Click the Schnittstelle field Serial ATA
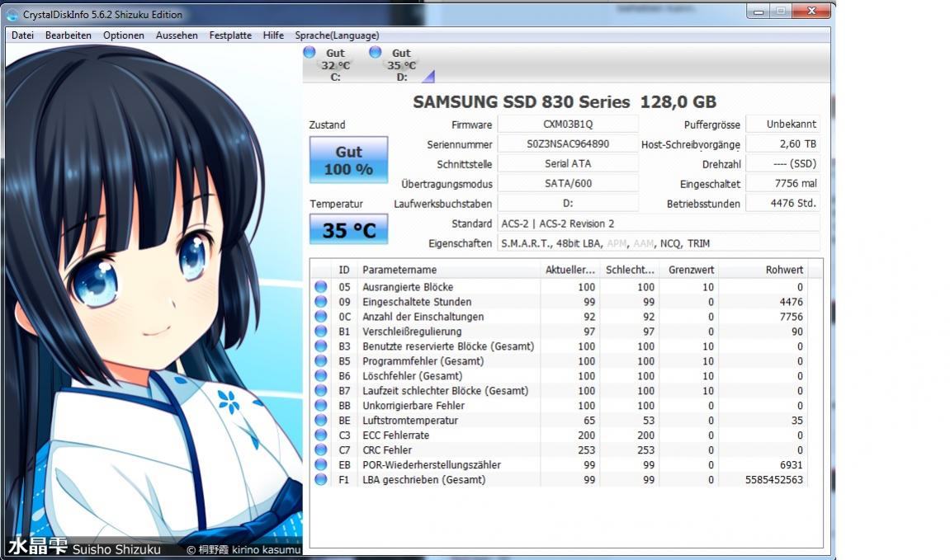The width and height of the screenshot is (950, 560). [x=568, y=163]
